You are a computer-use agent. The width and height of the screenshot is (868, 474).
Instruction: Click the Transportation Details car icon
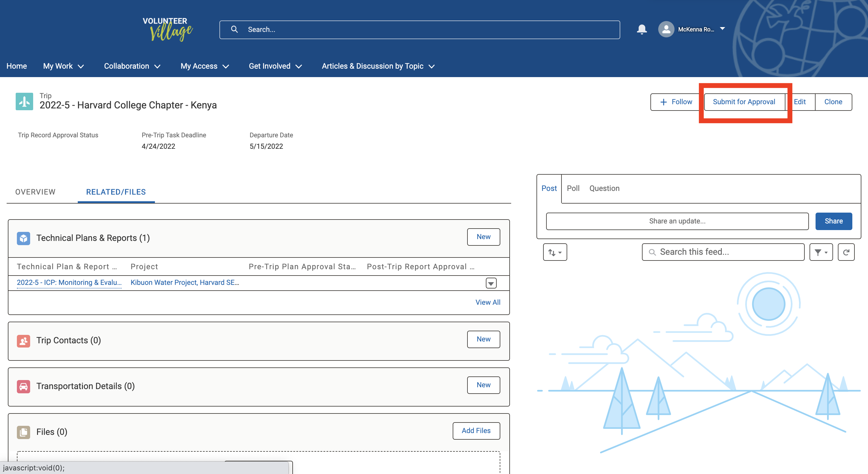(23, 386)
